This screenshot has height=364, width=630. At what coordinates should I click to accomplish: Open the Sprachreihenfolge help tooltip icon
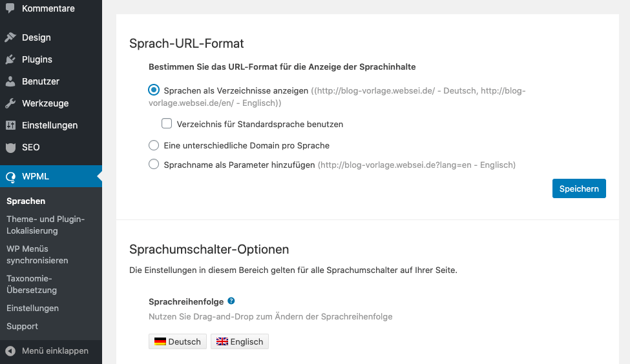[231, 301]
